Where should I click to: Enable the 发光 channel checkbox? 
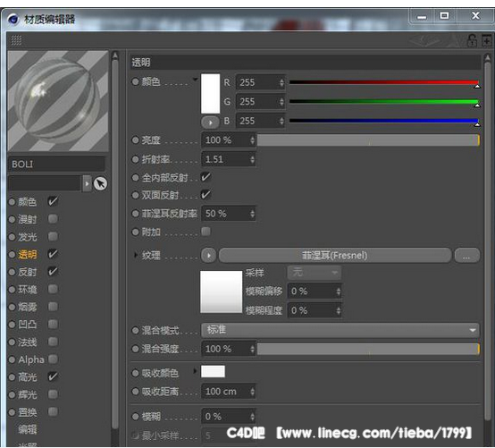[53, 236]
